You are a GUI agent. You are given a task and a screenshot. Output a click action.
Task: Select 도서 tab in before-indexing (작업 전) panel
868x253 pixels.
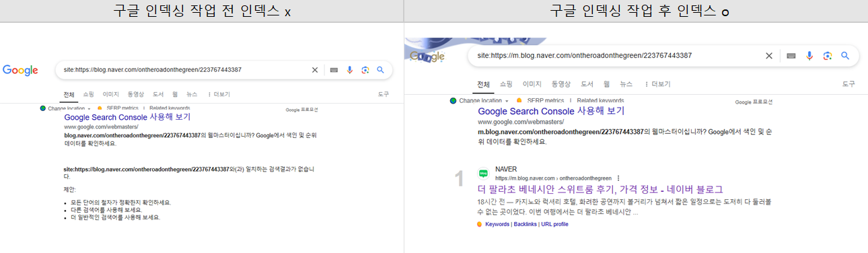pyautogui.click(x=159, y=95)
